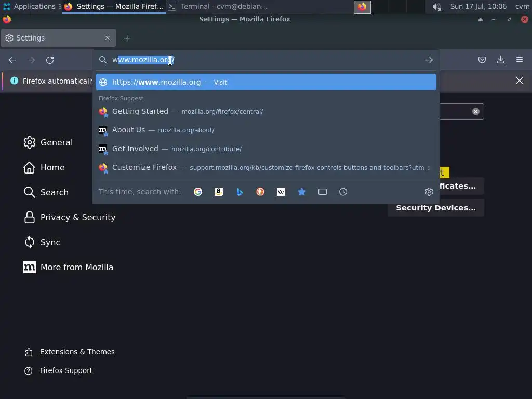Viewport: 532px width, 399px height.
Task: Search with Amazon this time
Action: click(x=219, y=192)
